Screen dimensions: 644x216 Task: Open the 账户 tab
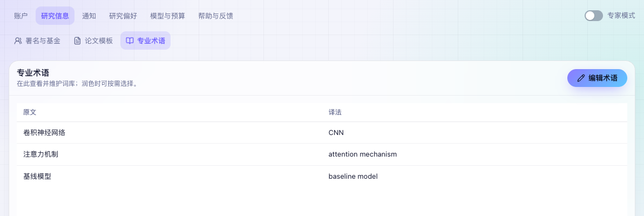21,16
